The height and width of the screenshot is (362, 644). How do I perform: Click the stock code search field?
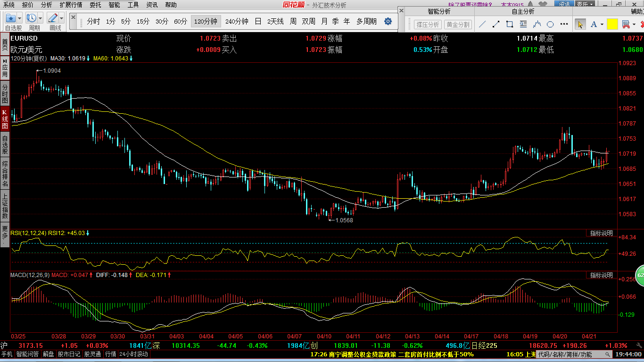565,354
